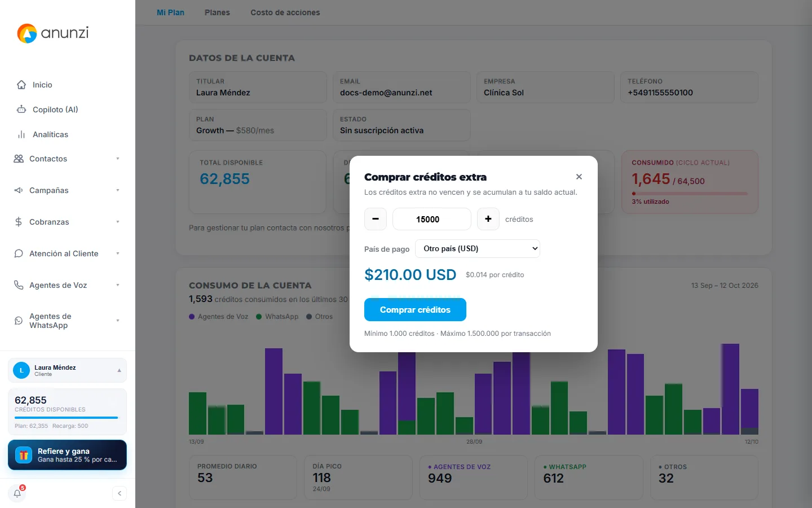The height and width of the screenshot is (508, 812).
Task: Collapse sidebar with the chevron button
Action: click(x=120, y=493)
